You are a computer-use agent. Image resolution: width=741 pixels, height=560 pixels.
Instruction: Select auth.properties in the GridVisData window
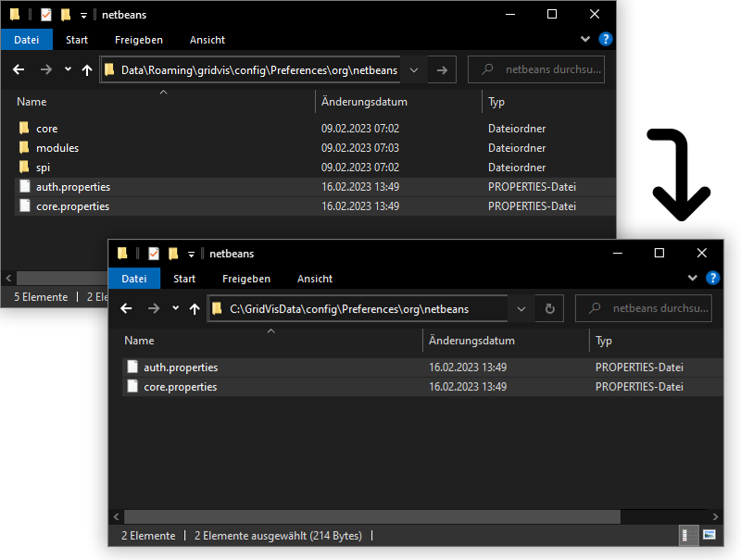(x=181, y=367)
